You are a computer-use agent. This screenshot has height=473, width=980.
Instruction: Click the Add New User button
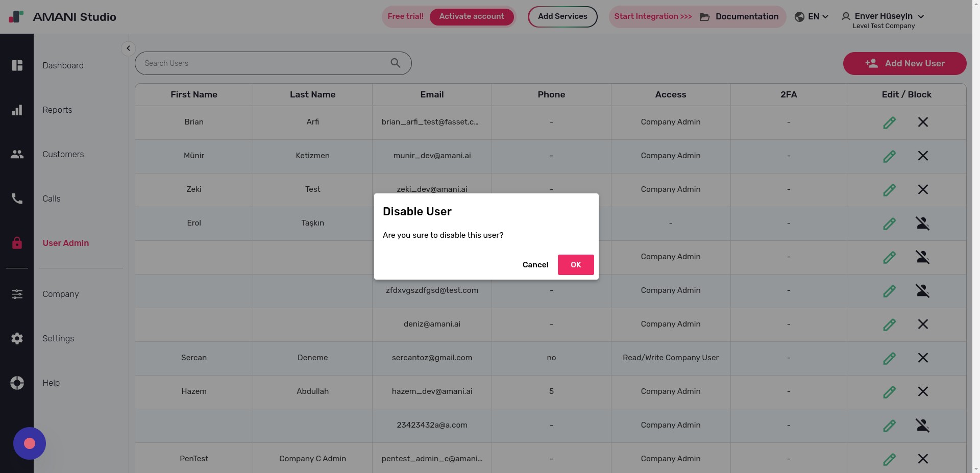click(904, 64)
